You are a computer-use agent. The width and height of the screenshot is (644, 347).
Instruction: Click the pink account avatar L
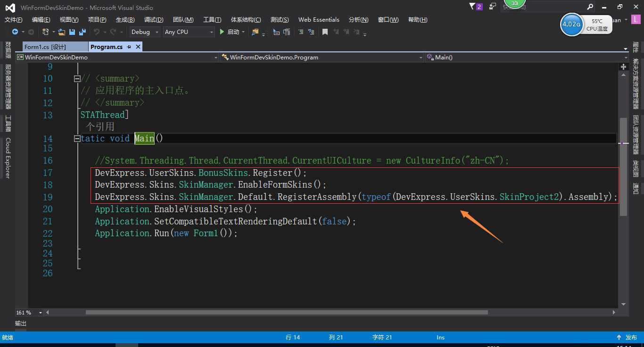[x=637, y=20]
